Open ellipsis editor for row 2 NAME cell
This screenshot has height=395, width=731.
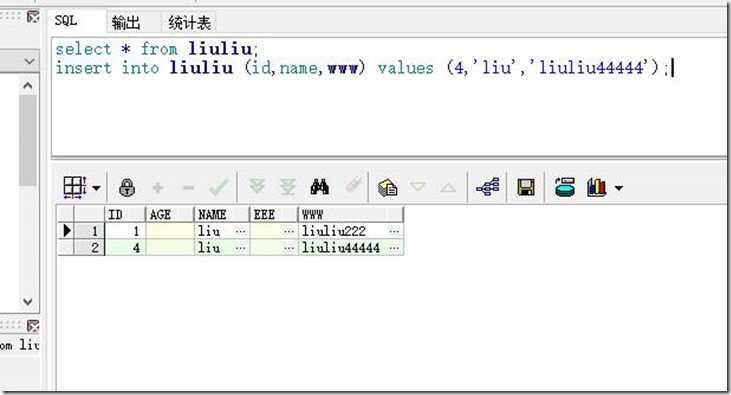coord(241,248)
